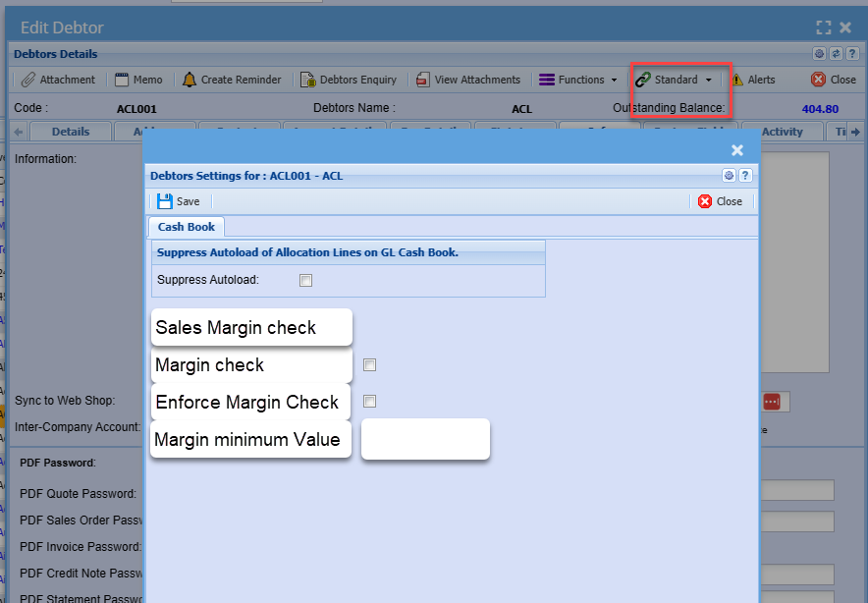Open the Alerts warning button
The width and height of the screenshot is (868, 603).
point(752,80)
